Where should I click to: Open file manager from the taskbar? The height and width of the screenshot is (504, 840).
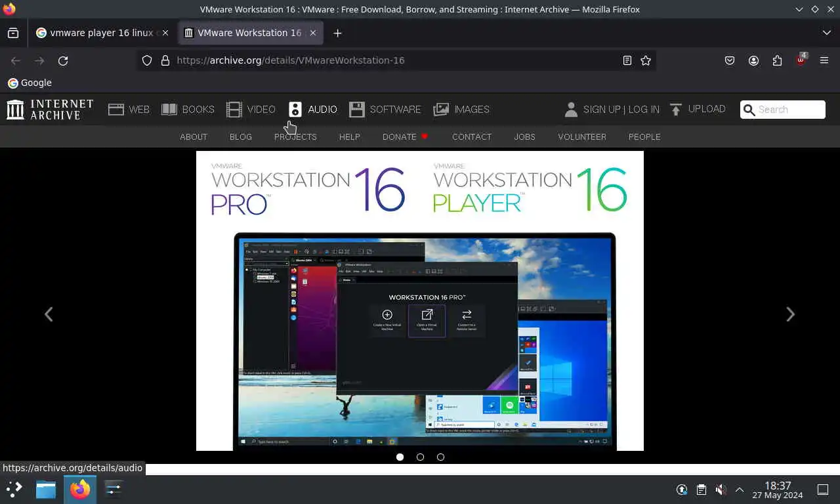click(x=46, y=489)
